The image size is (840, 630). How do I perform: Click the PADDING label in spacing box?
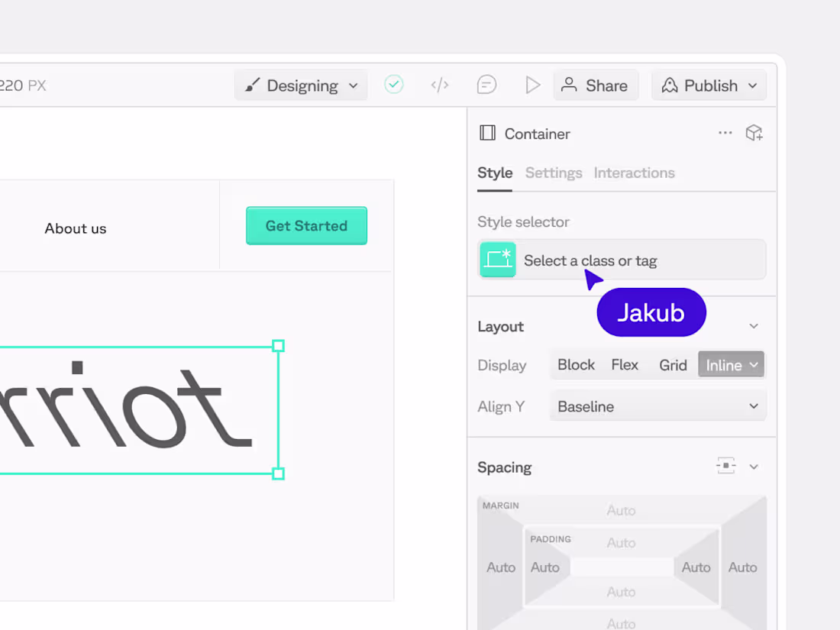coord(550,539)
